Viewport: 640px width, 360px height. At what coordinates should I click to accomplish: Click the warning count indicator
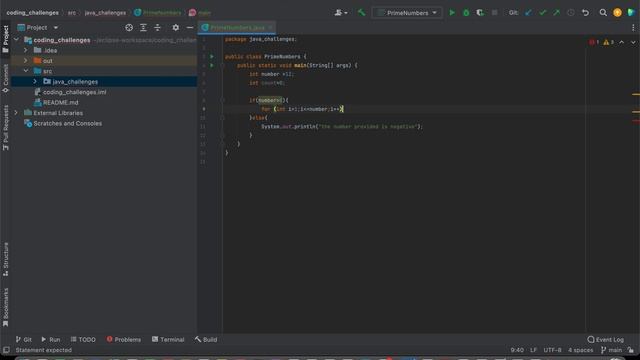click(609, 42)
